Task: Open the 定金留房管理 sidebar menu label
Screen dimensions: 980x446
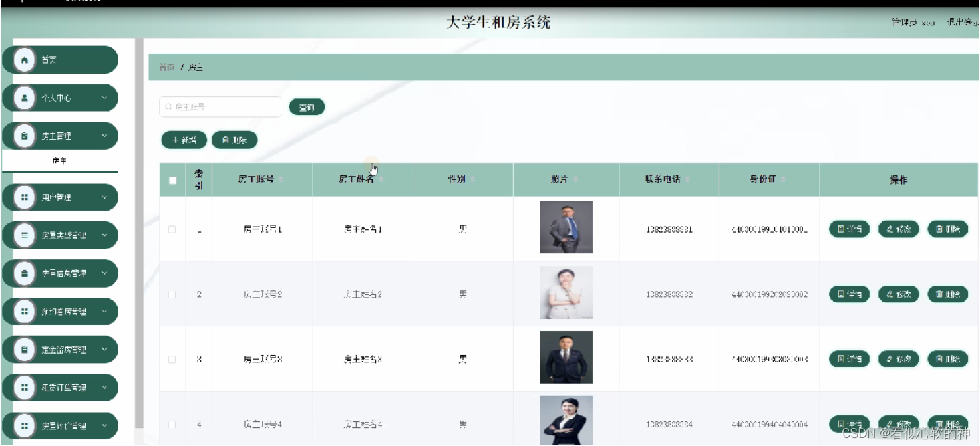Action: point(64,350)
